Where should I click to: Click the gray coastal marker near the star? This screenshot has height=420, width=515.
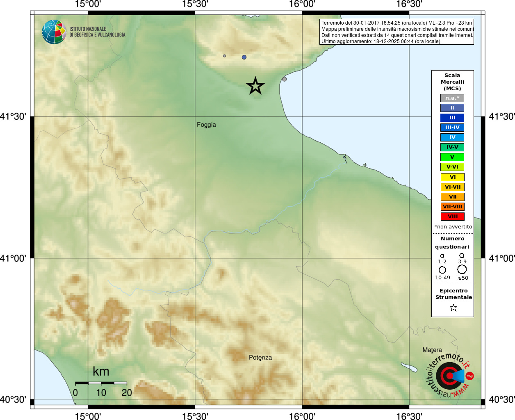284,79
